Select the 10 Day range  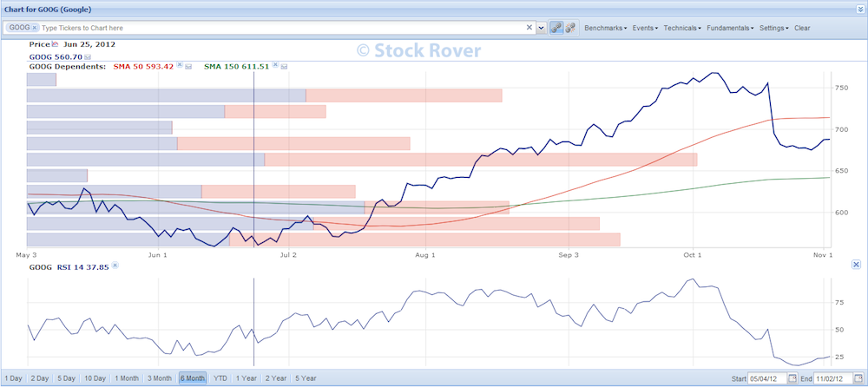tap(94, 378)
